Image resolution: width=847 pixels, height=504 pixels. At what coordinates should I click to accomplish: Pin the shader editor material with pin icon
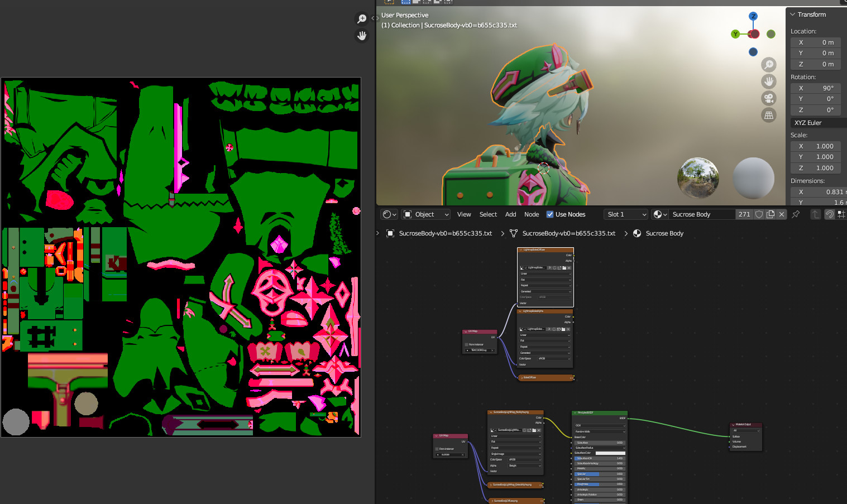pos(796,214)
